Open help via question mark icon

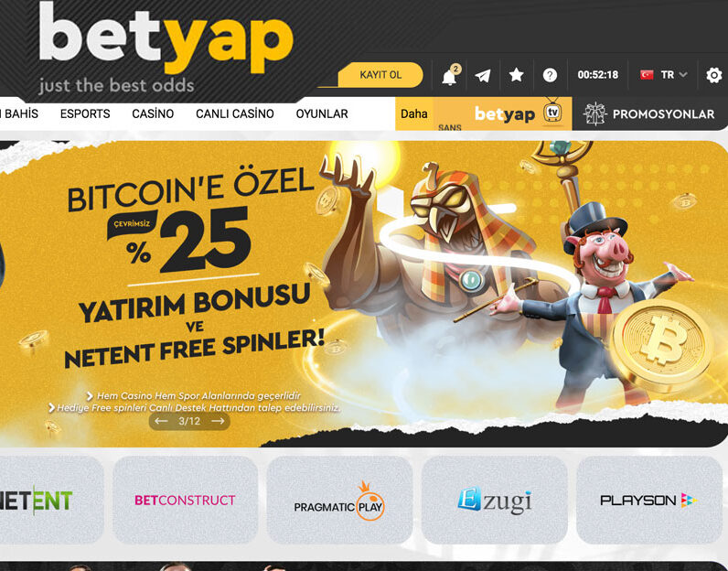550,75
